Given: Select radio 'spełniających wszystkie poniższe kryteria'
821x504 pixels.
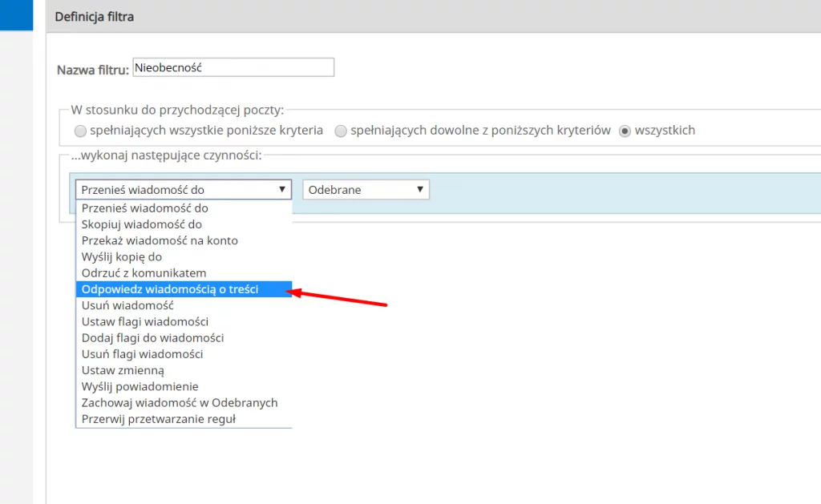Looking at the screenshot, I should (x=80, y=131).
